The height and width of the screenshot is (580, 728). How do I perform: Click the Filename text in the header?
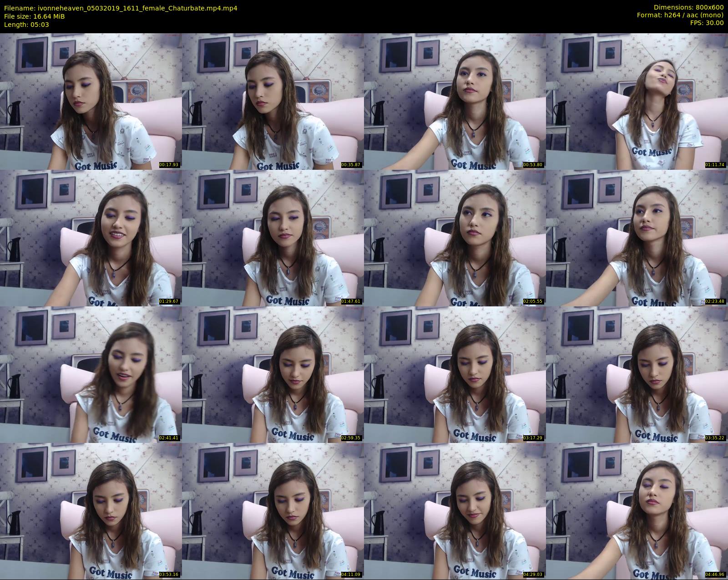[x=121, y=8]
